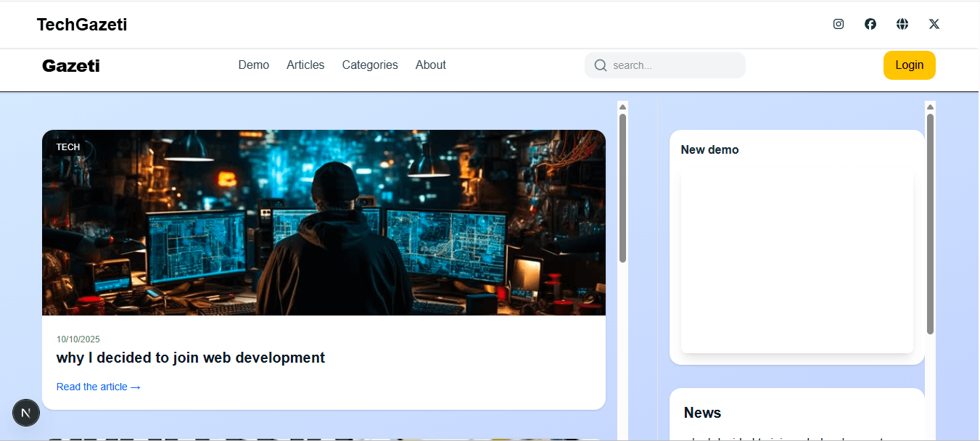The image size is (980, 441).
Task: Click the magnifying glass search icon
Action: (x=600, y=65)
